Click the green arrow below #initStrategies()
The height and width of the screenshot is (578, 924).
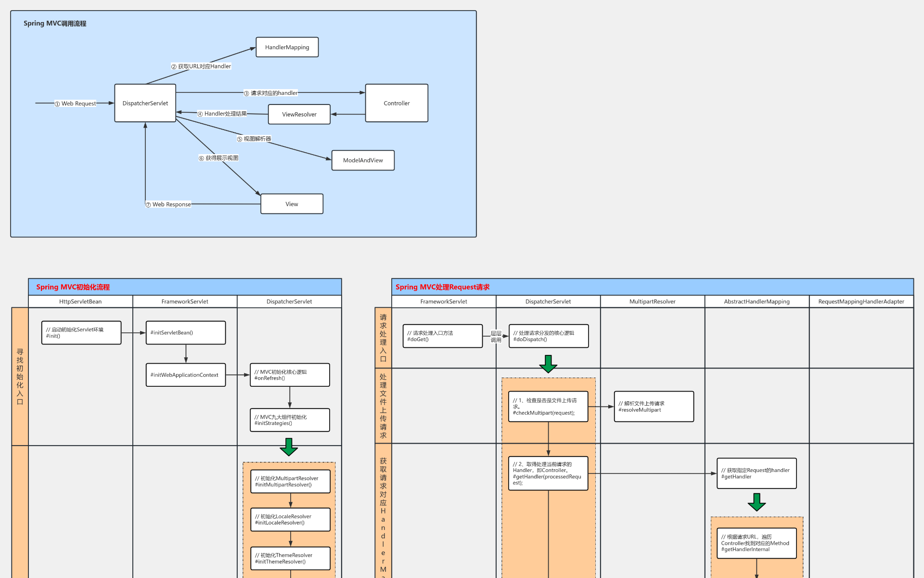pyautogui.click(x=289, y=447)
